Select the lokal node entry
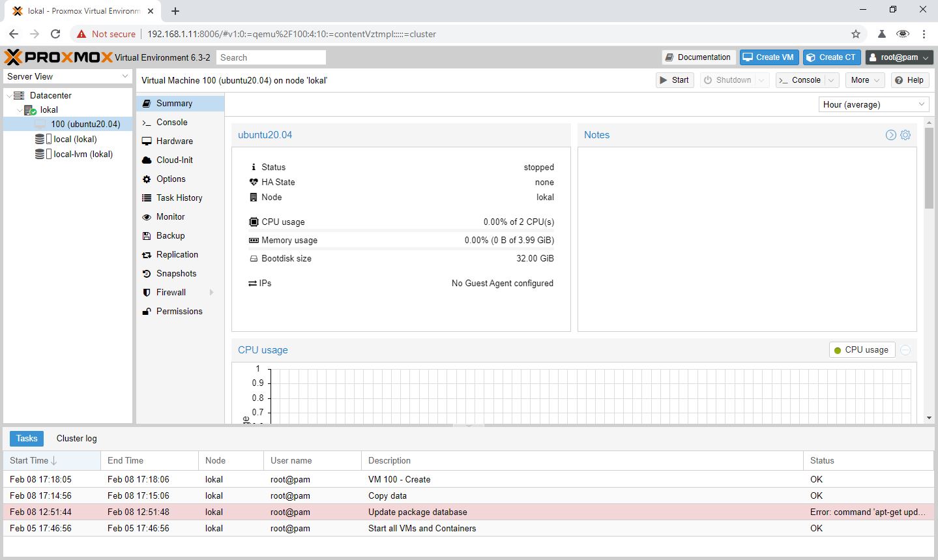This screenshot has height=560, width=938. click(49, 110)
